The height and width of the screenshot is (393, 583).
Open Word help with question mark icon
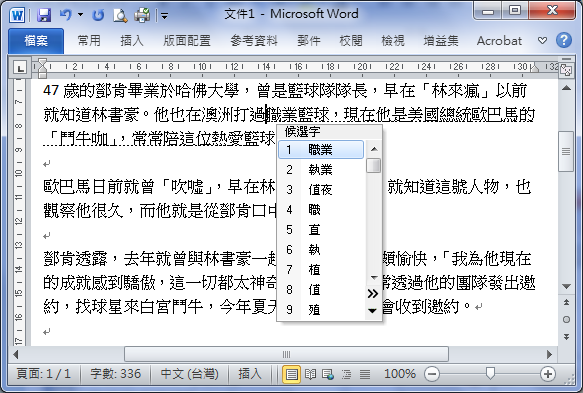click(564, 40)
